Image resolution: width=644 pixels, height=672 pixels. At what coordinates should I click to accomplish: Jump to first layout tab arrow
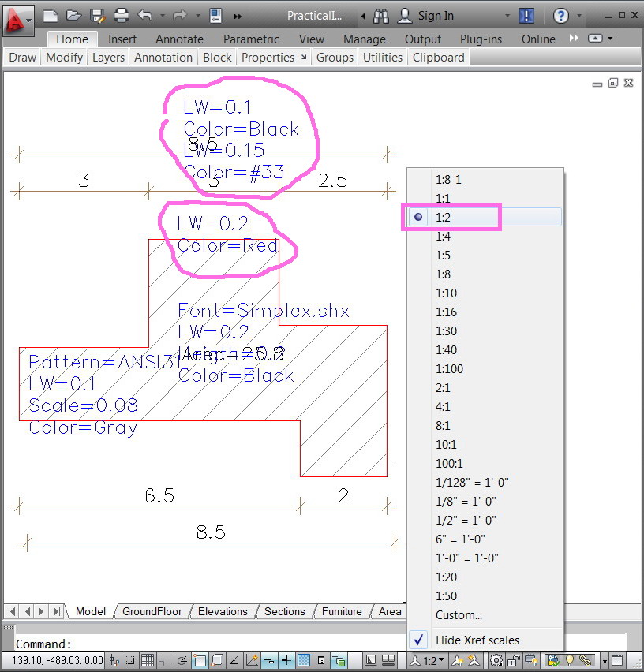pos(12,611)
